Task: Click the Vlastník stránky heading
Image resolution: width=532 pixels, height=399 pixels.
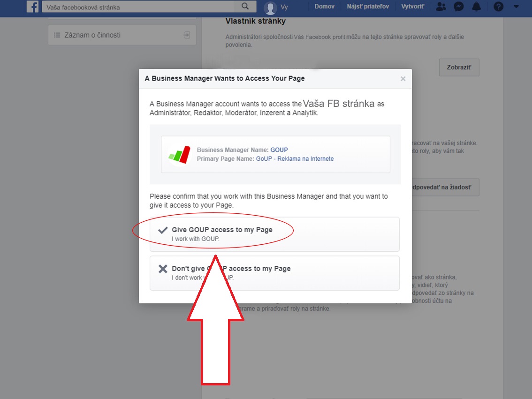Action: 256,21
